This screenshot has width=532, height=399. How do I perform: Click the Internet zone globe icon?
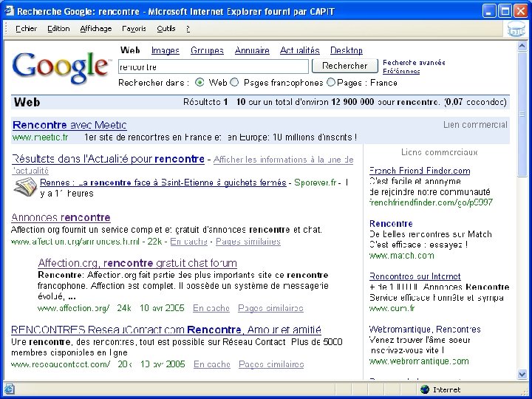click(x=425, y=389)
